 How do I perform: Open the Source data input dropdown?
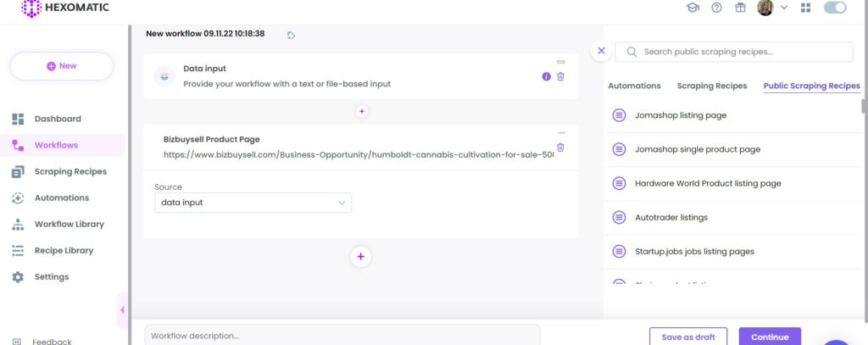point(253,203)
